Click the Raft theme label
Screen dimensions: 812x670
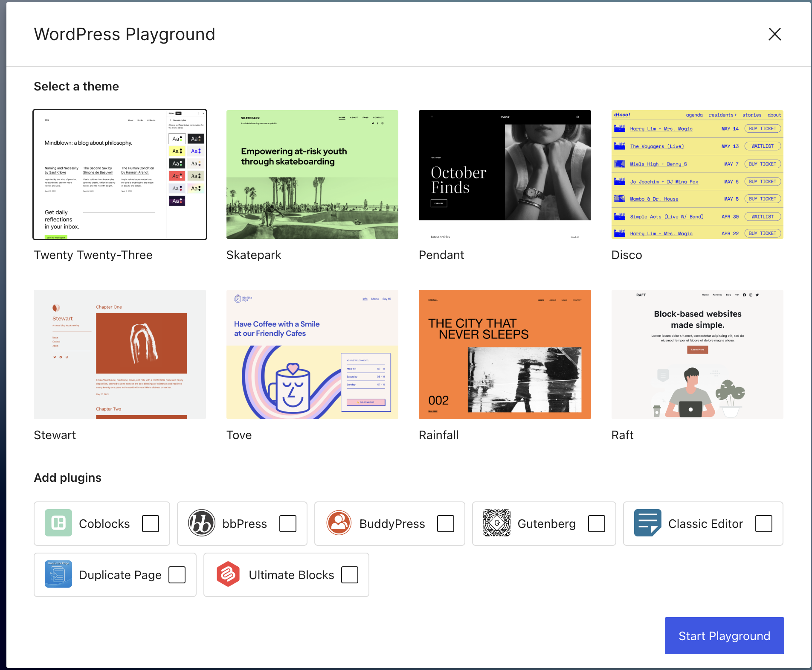click(623, 435)
